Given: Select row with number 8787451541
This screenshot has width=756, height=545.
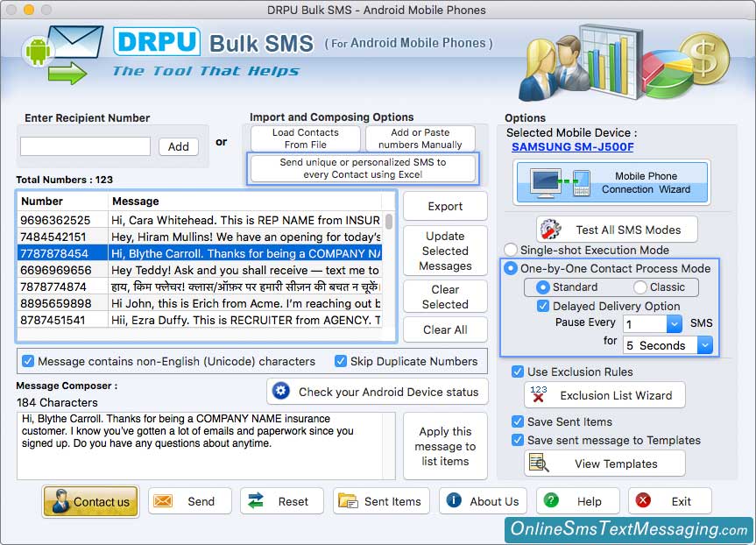Looking at the screenshot, I should click(x=200, y=320).
